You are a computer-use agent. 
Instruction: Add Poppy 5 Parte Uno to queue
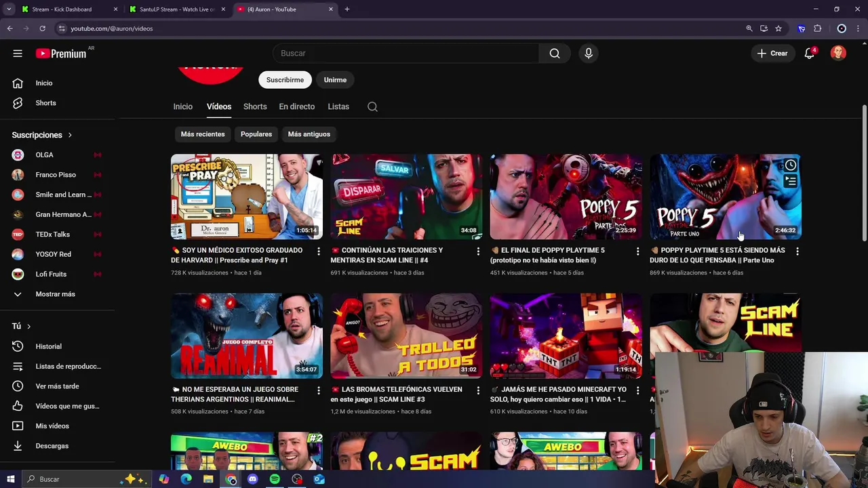pyautogui.click(x=791, y=181)
